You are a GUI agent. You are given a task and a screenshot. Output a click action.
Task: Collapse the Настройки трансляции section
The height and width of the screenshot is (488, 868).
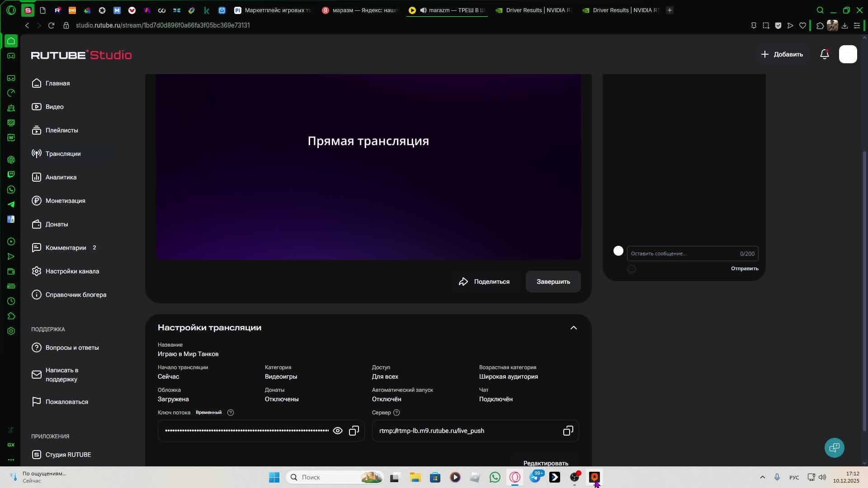[573, 328]
